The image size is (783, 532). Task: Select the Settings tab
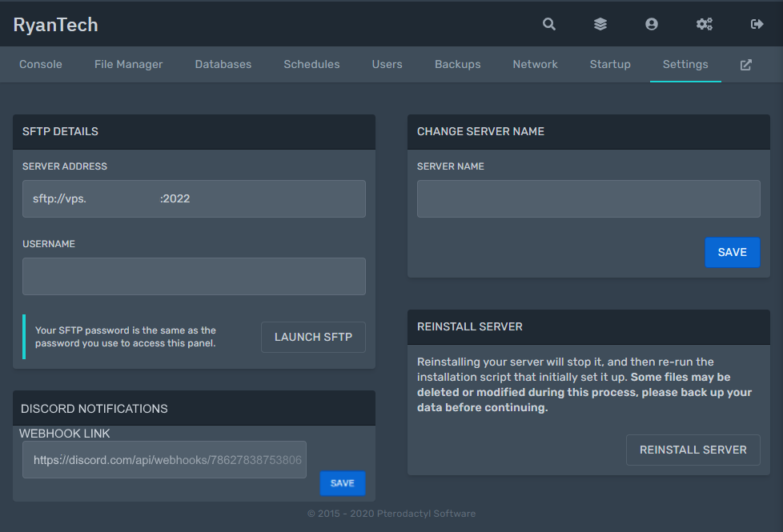coord(685,64)
